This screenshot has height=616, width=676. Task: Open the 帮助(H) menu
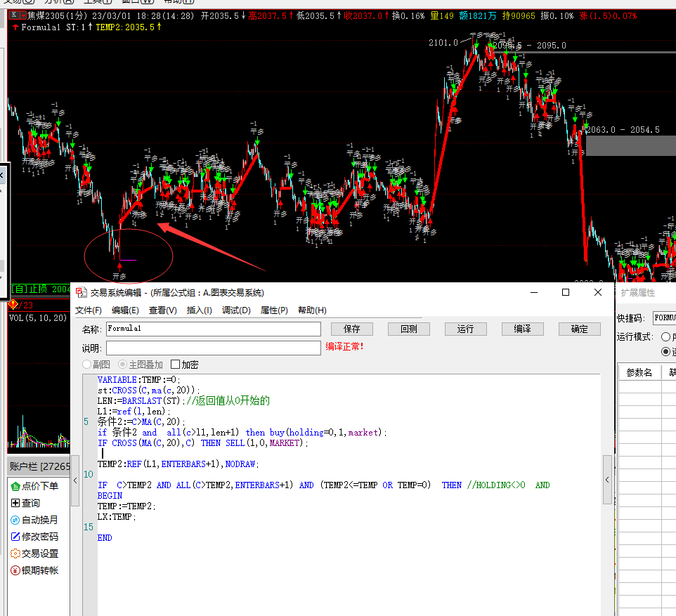[x=312, y=310]
